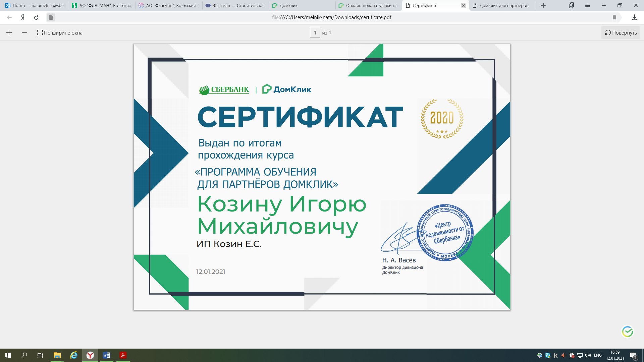Click the certificate page in the PDF viewer
The height and width of the screenshot is (362, 644).
[x=322, y=177]
